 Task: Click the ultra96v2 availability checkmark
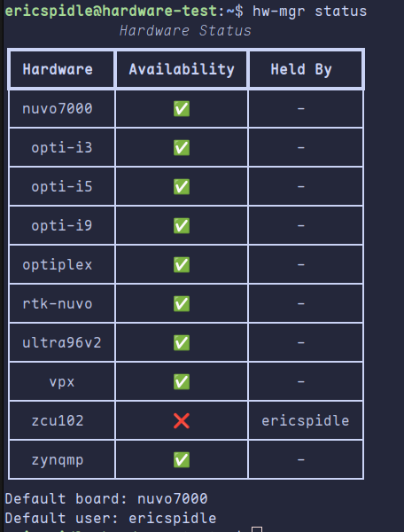pos(182,343)
